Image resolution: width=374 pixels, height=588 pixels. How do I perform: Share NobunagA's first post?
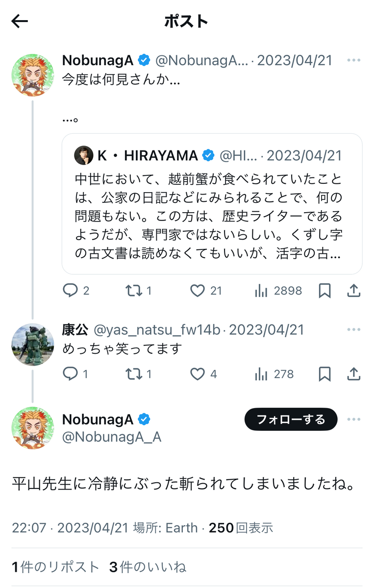[353, 291]
